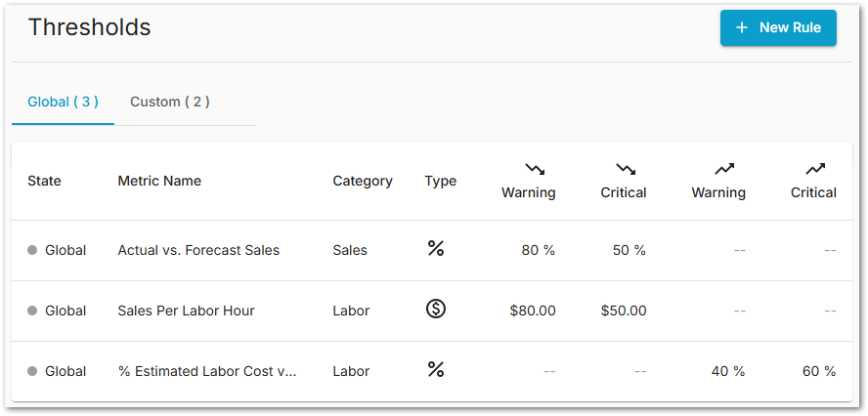
Task: Click the first downward-trend Warning icon
Action: click(x=535, y=169)
